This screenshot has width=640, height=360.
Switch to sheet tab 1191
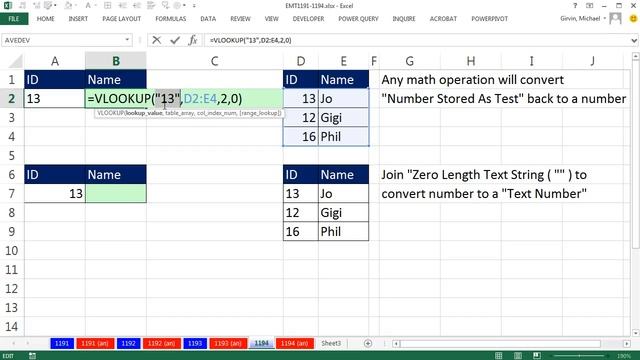(62, 344)
